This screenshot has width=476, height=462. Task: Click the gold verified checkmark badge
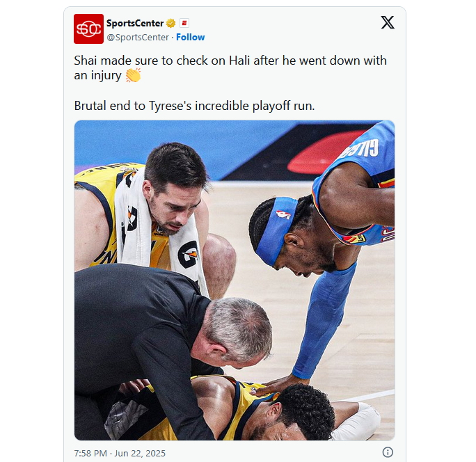click(171, 23)
